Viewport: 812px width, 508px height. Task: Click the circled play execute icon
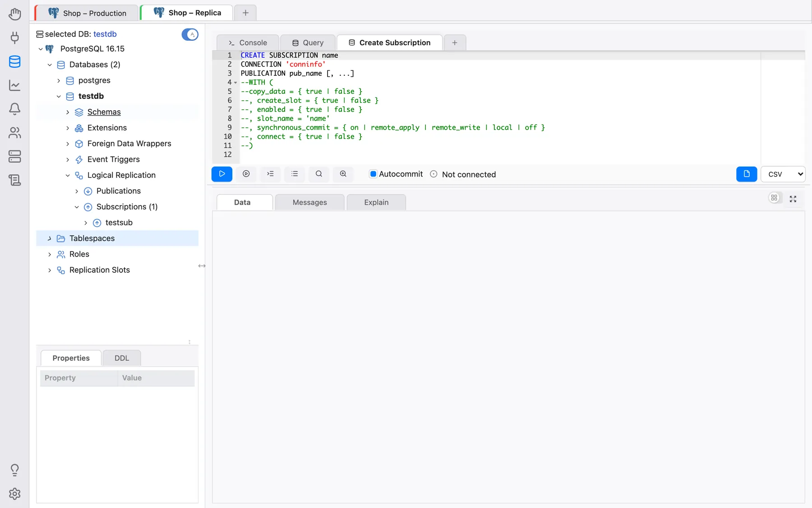pos(246,174)
